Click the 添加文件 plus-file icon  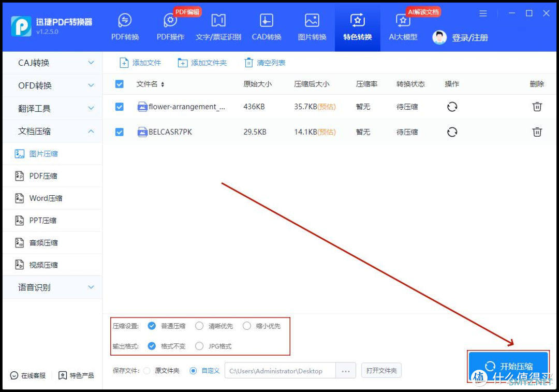point(124,63)
